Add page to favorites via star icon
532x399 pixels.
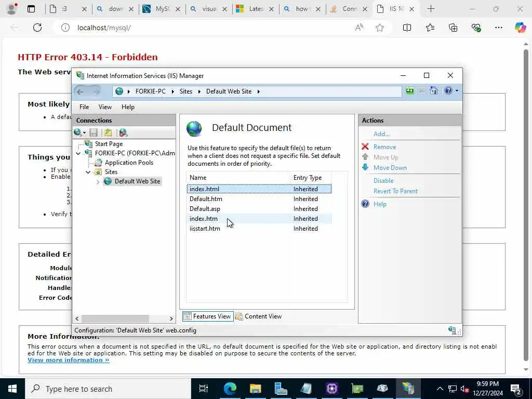click(x=380, y=28)
